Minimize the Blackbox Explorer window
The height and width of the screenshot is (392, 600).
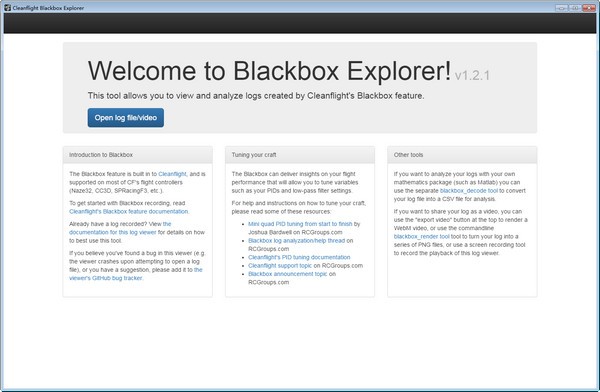561,8
